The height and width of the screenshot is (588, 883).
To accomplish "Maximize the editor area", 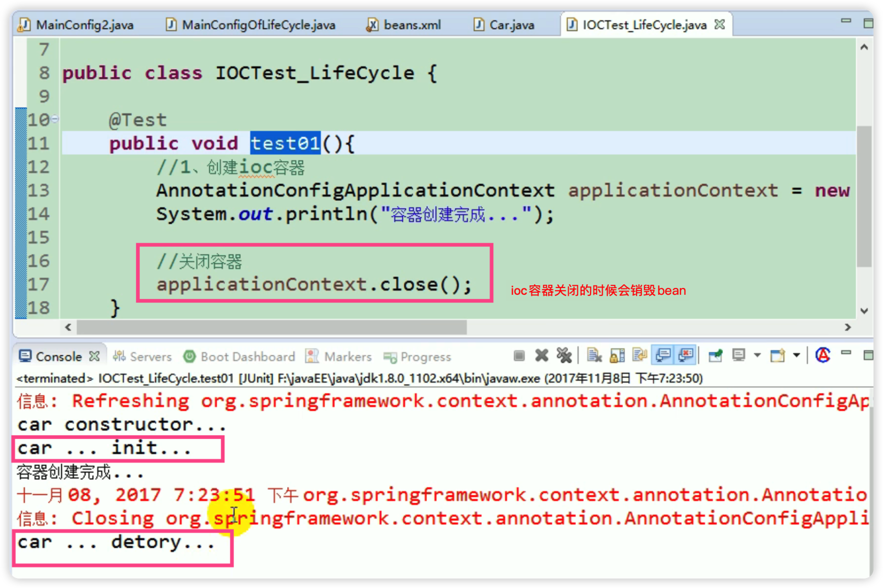I will pos(868,23).
